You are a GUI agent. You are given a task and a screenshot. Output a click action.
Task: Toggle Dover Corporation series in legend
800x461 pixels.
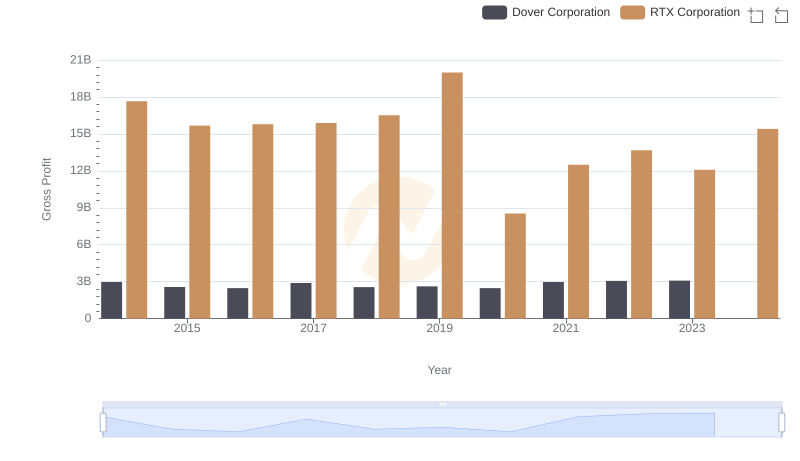click(546, 12)
